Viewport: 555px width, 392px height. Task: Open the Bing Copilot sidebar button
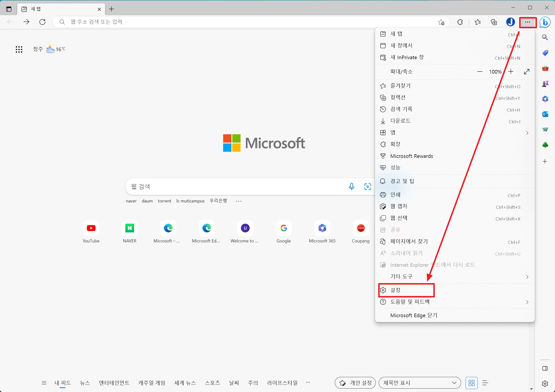click(545, 22)
